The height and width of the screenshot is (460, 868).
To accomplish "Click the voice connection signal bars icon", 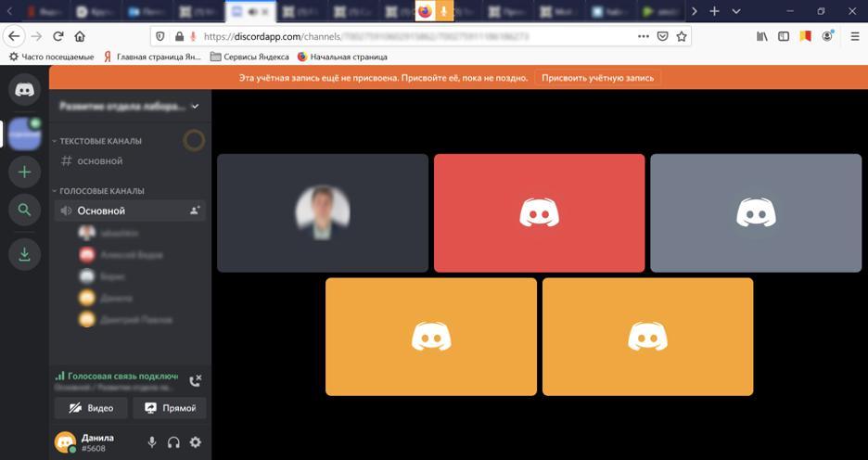I will click(x=59, y=376).
